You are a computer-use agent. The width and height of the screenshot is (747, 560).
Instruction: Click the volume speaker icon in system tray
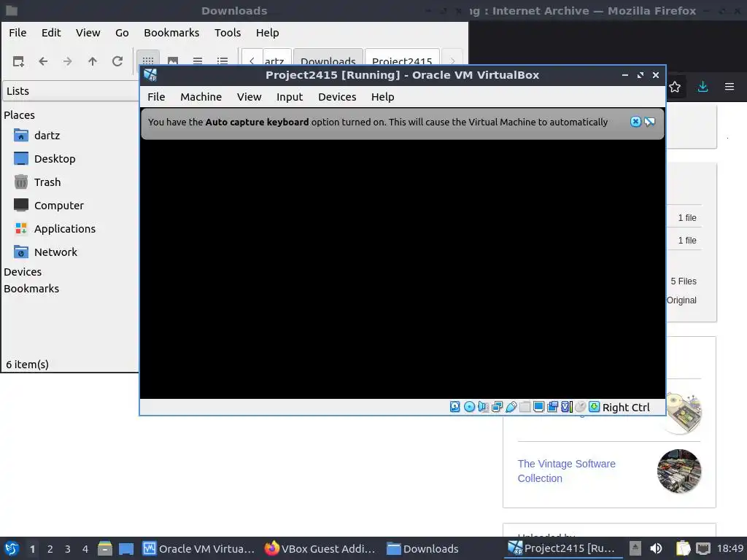point(656,548)
